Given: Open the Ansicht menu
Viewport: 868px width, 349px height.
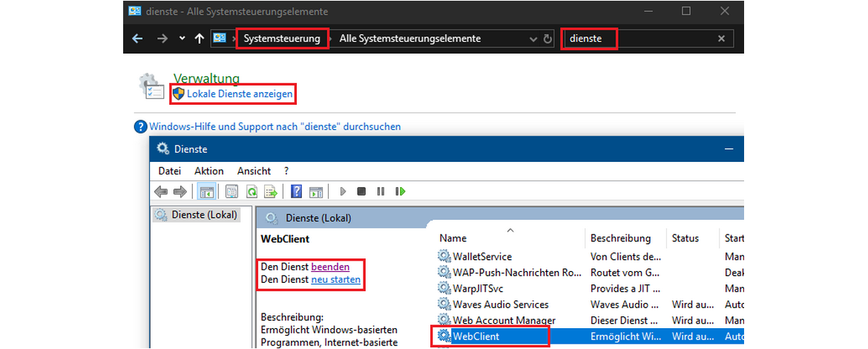Looking at the screenshot, I should (254, 171).
